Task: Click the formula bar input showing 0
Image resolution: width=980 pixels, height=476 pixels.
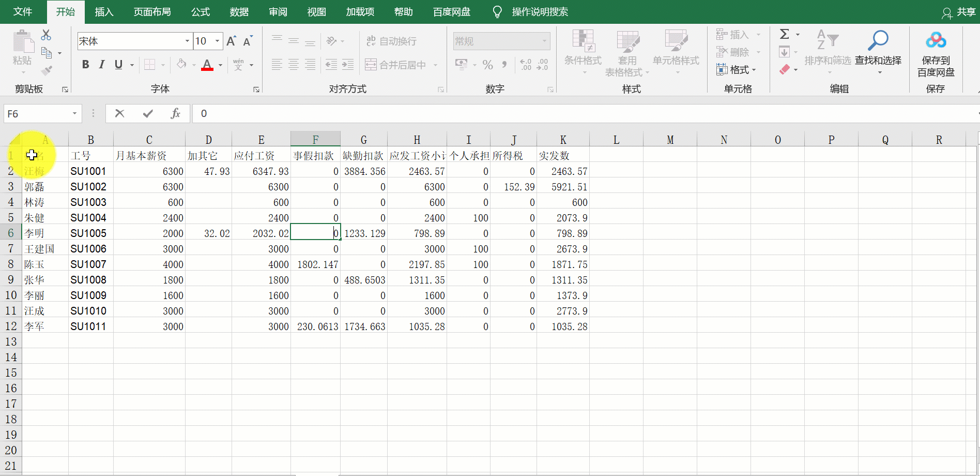Action: pos(586,113)
